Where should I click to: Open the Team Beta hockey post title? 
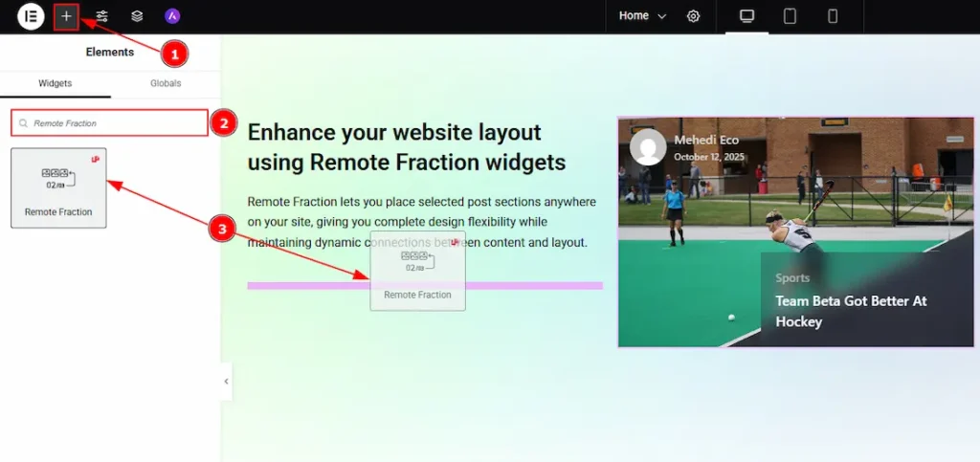point(851,311)
